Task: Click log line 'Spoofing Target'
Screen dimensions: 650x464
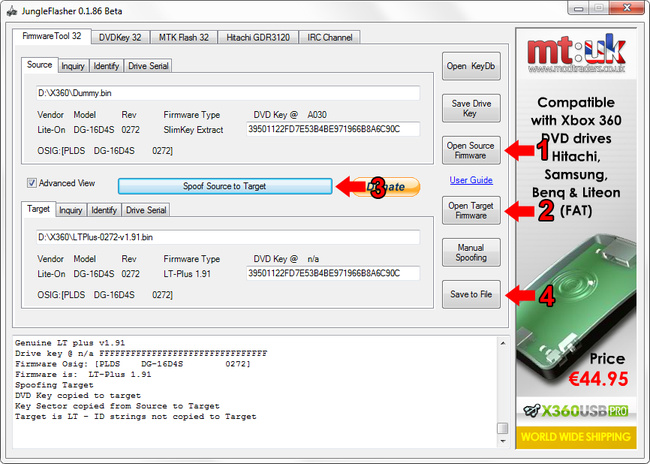Action: [54, 385]
